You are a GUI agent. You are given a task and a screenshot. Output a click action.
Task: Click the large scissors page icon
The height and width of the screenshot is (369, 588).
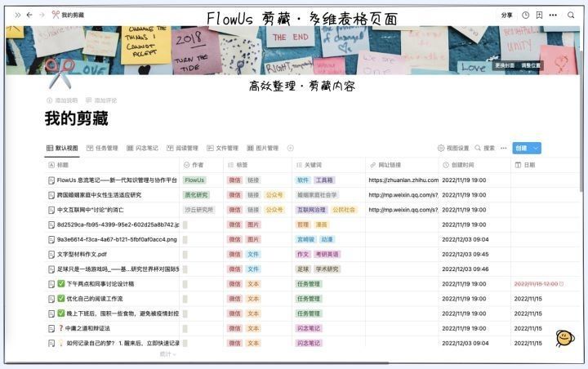(x=60, y=73)
